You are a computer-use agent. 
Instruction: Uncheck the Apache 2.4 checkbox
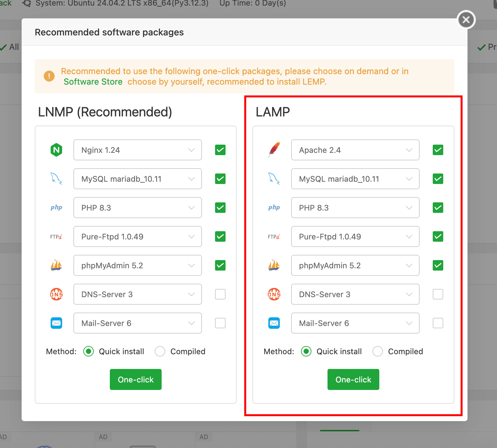438,150
